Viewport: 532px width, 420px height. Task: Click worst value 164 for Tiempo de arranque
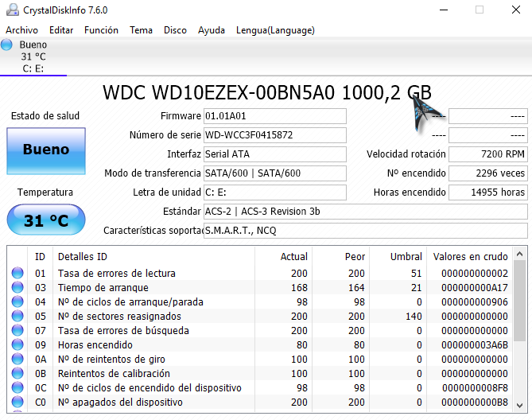point(356,287)
